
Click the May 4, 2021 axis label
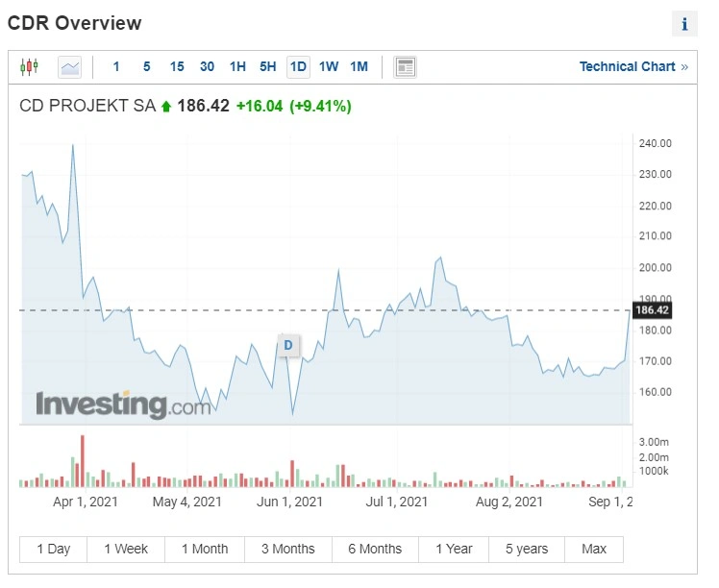coord(187,502)
